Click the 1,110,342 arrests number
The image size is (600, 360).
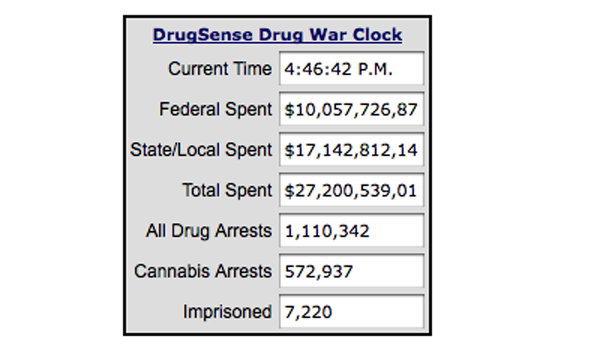click(x=327, y=231)
